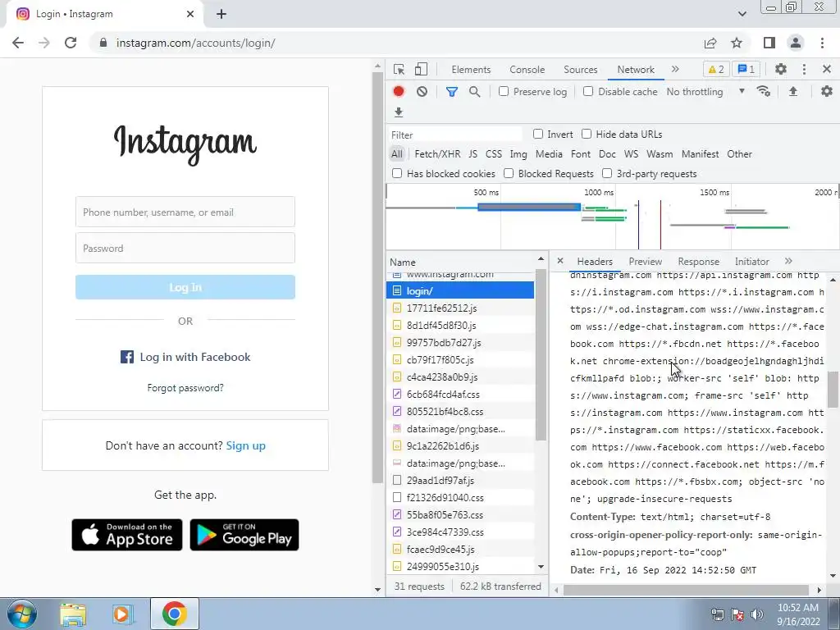Screen dimensions: 840x630
Task: Check 3rd-party requests checkbox
Action: (607, 174)
